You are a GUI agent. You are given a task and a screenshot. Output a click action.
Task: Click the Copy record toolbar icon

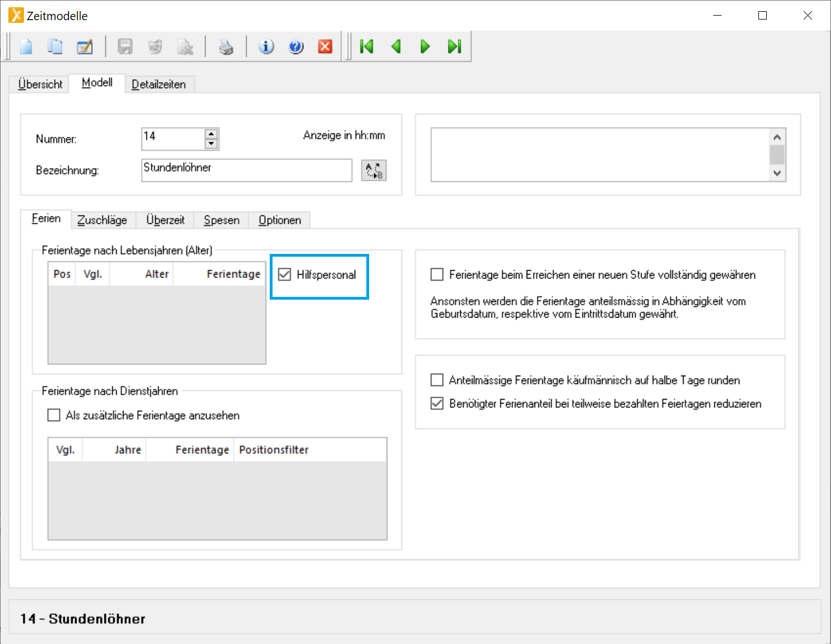point(55,47)
